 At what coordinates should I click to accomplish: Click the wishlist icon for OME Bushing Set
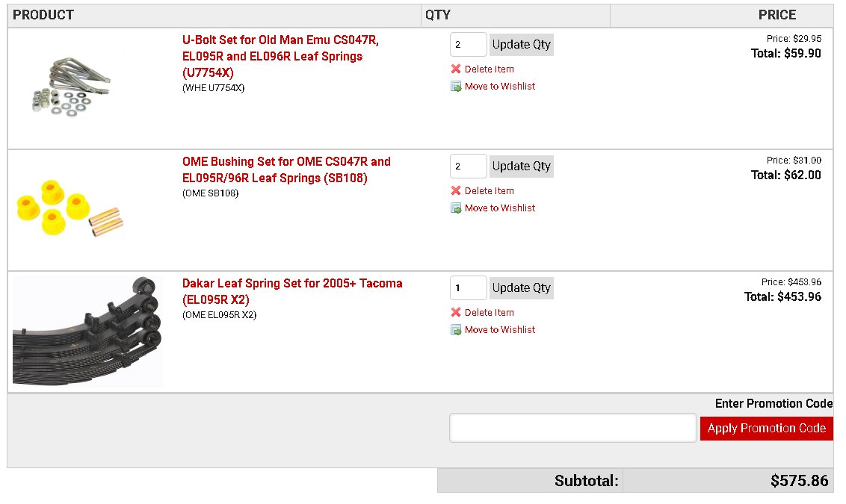(456, 208)
